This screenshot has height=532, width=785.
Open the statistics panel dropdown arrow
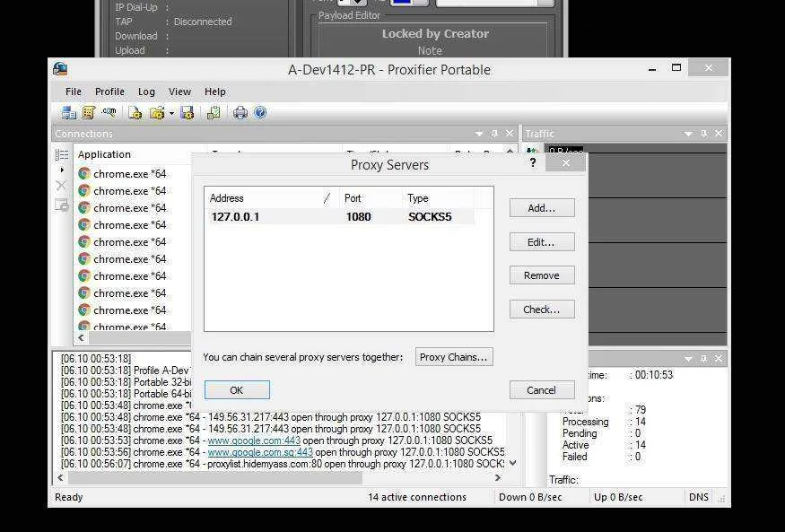coord(688,359)
